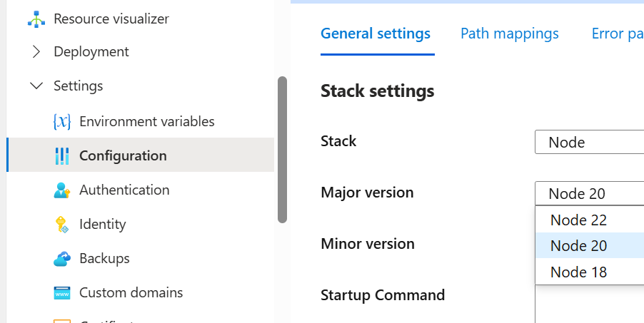Click the Authentication user-key icon
Image resolution: width=644 pixels, height=323 pixels.
click(x=62, y=190)
